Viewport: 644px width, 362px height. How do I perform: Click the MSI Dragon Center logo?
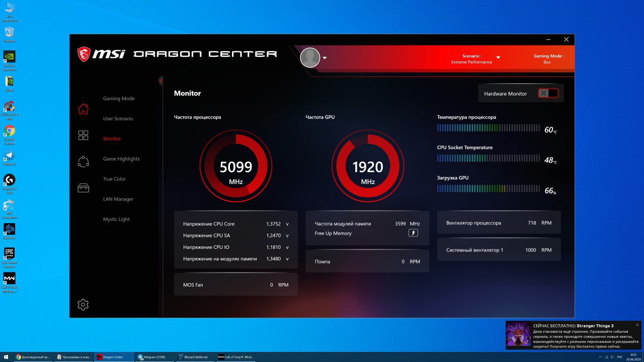pyautogui.click(x=177, y=54)
